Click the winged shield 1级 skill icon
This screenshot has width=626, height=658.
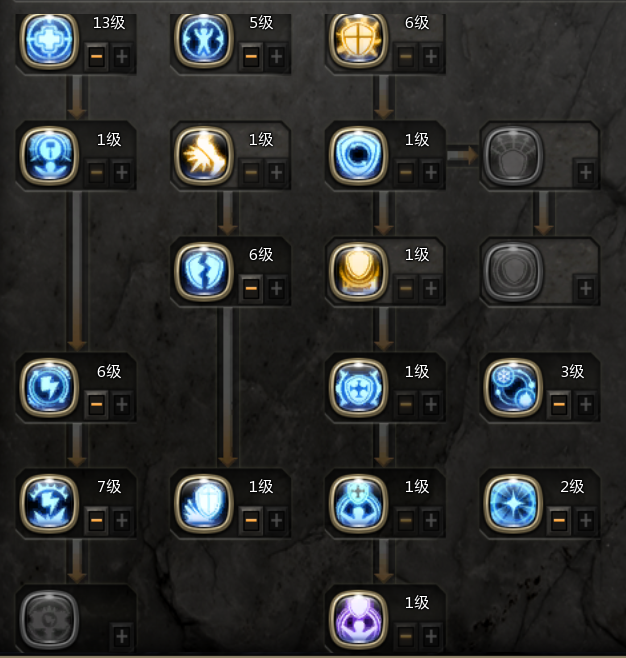[x=203, y=503]
